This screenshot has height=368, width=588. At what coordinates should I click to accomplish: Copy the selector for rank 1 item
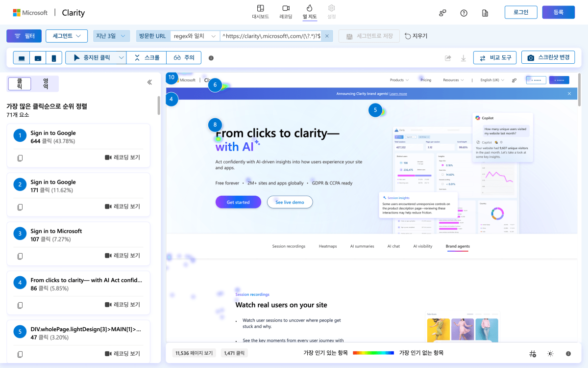[20, 158]
